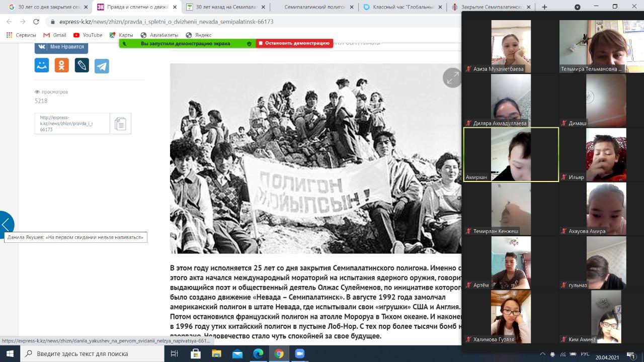Click the LiveJournal pencil share icon
Image resolution: width=644 pixels, height=362 pixels.
[x=82, y=65]
